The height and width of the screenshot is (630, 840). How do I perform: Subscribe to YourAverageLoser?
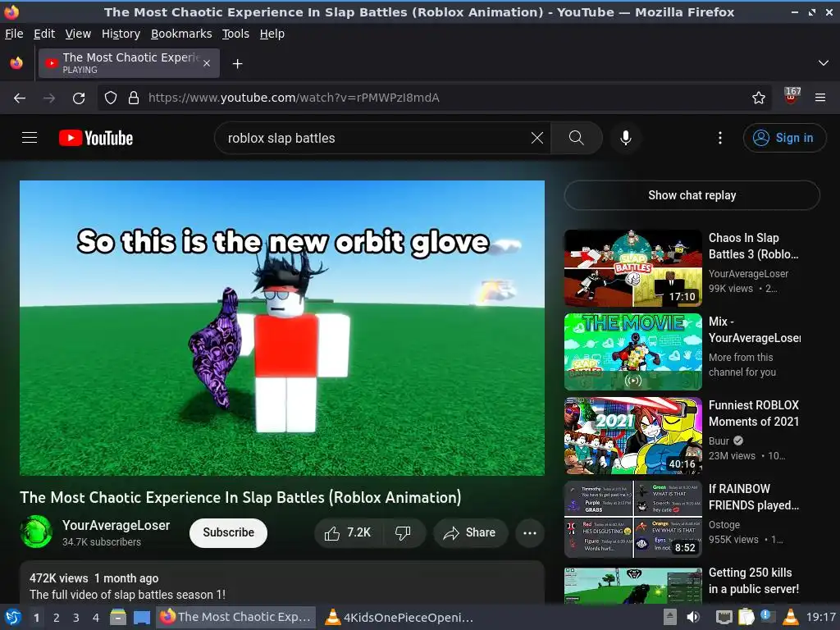click(228, 532)
